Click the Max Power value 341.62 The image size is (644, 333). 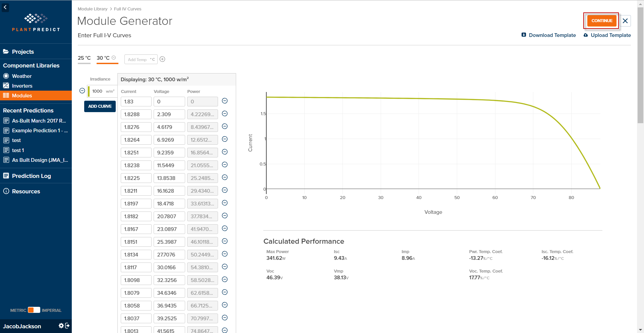point(276,258)
